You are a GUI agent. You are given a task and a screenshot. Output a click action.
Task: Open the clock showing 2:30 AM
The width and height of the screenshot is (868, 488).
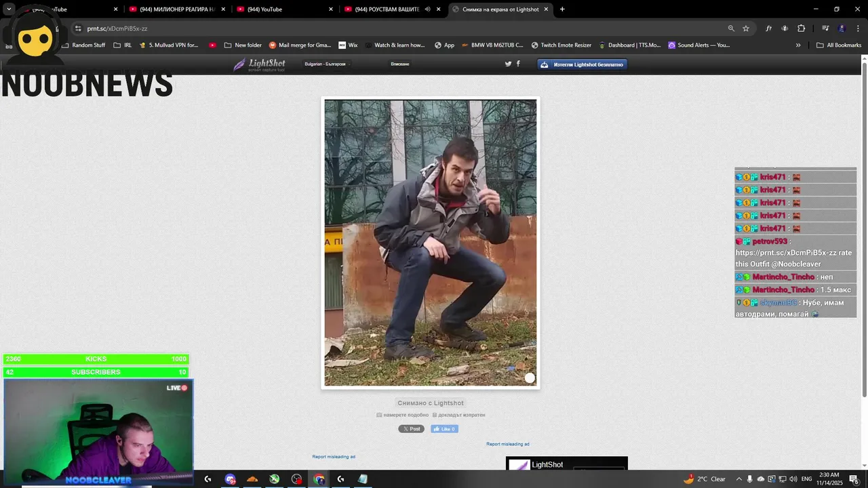click(x=829, y=479)
